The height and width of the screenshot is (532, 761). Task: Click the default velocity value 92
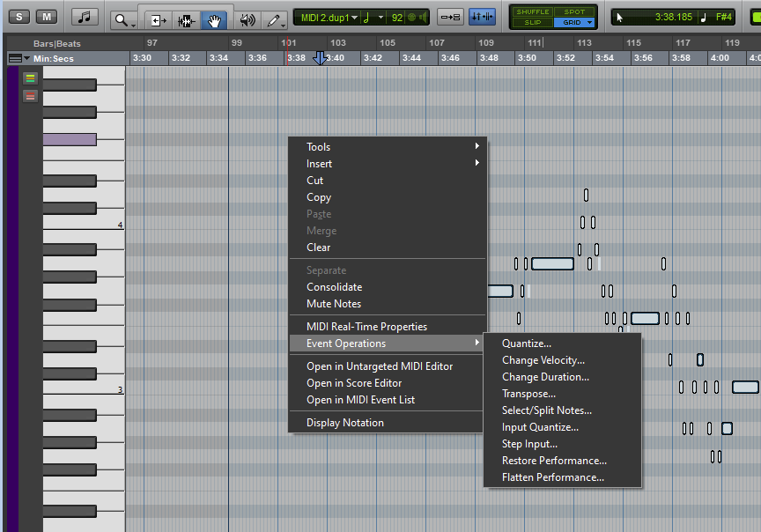(x=397, y=18)
